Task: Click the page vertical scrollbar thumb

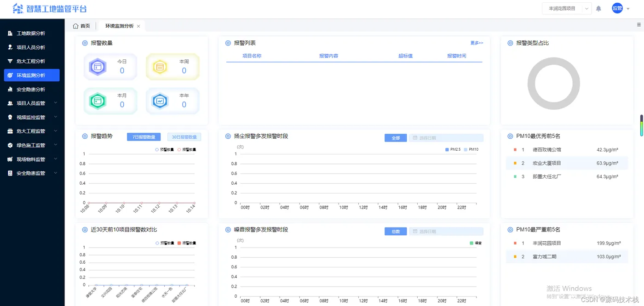Action: tap(642, 125)
